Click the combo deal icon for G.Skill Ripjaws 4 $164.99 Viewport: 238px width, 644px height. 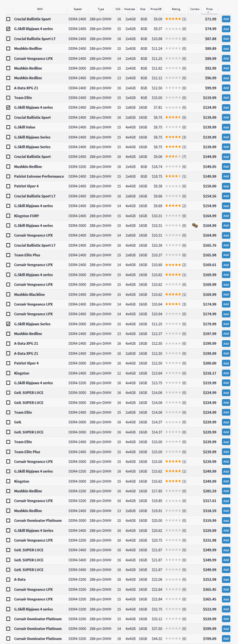(x=194, y=225)
